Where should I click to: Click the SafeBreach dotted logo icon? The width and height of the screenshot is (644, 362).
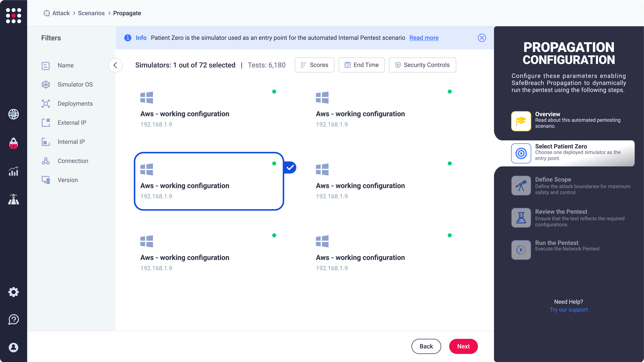[14, 15]
